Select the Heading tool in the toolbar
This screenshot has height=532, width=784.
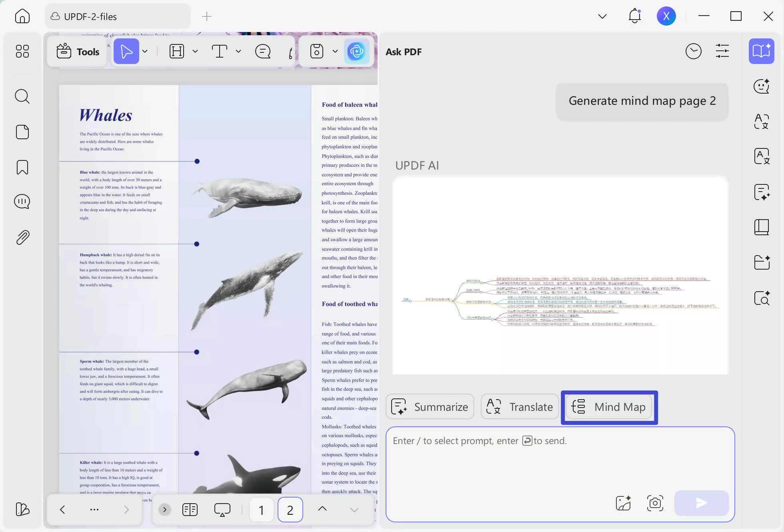click(x=176, y=51)
